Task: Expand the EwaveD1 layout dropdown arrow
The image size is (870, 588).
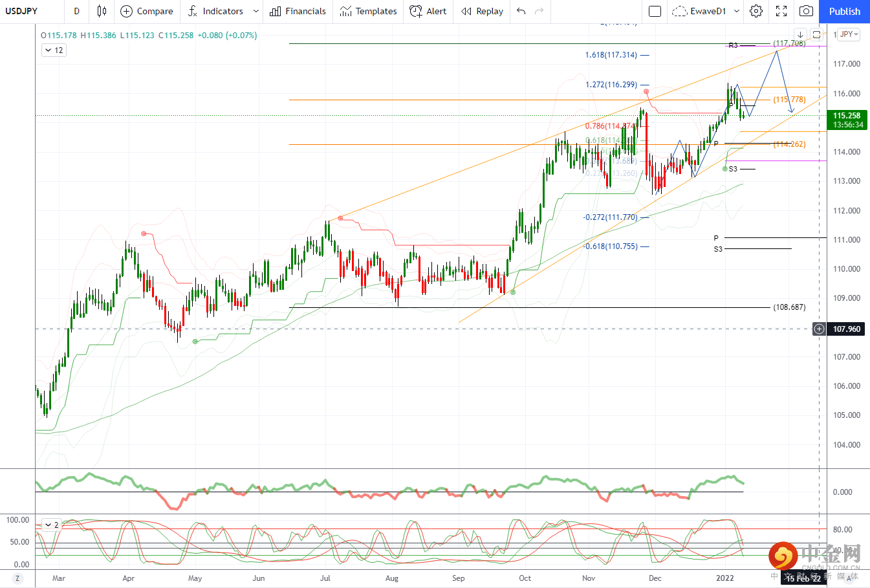Action: click(736, 11)
